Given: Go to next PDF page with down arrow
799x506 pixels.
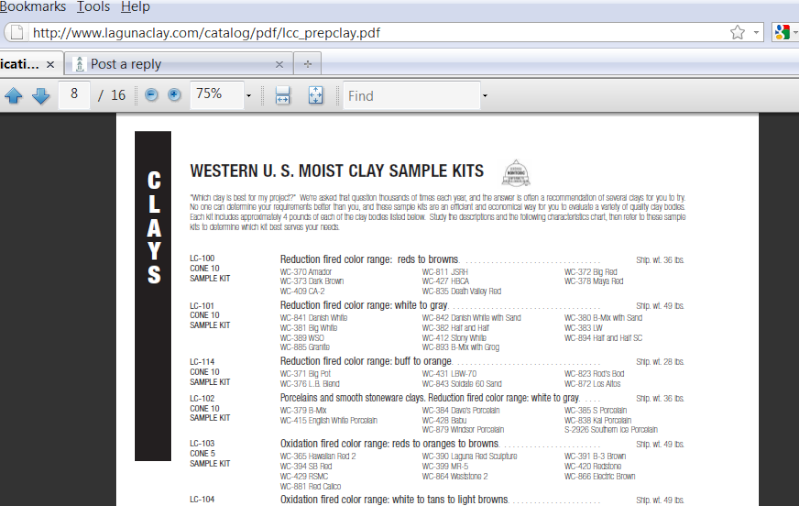Looking at the screenshot, I should point(41,95).
